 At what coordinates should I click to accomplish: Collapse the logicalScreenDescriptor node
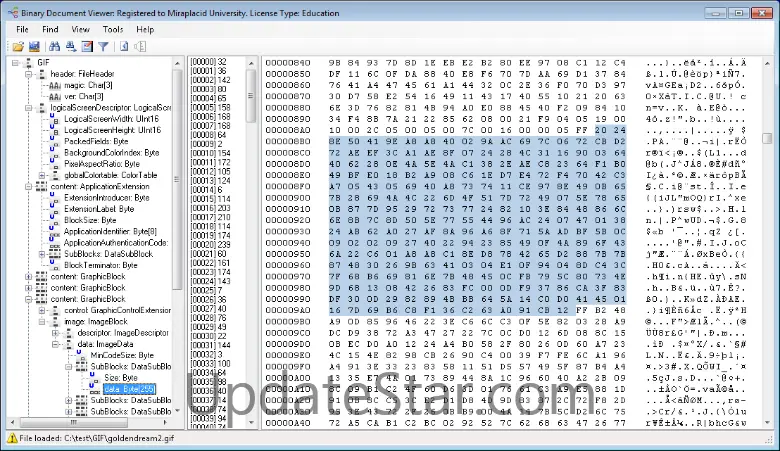tap(29, 108)
